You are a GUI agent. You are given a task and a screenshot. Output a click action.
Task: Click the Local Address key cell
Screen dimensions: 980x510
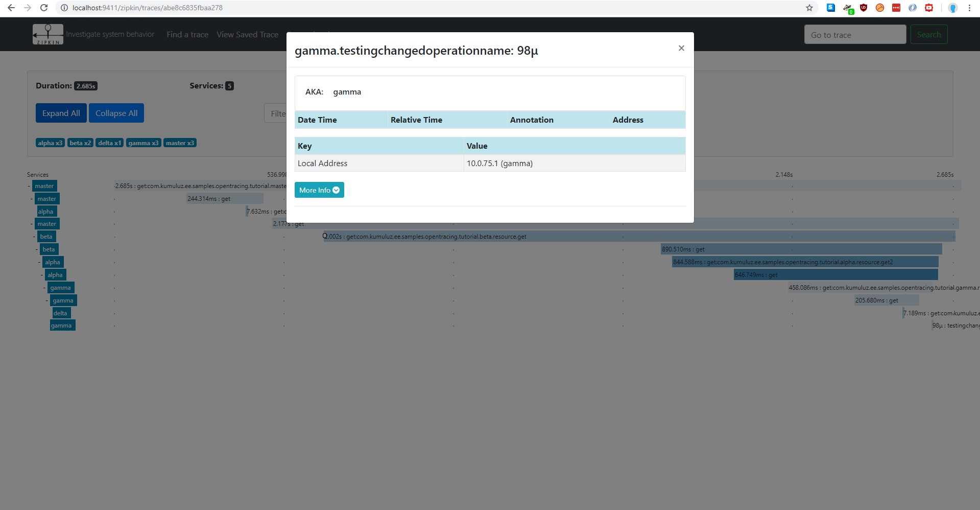pyautogui.click(x=379, y=164)
